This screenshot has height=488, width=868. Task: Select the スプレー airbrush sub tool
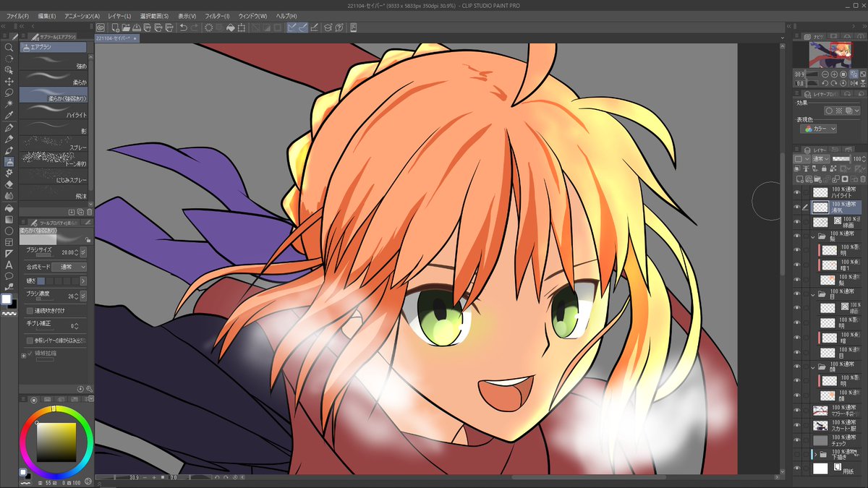(x=54, y=145)
